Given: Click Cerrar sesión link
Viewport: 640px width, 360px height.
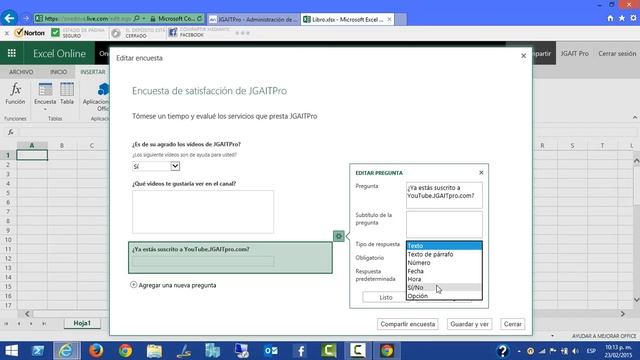Looking at the screenshot, I should pos(617,53).
